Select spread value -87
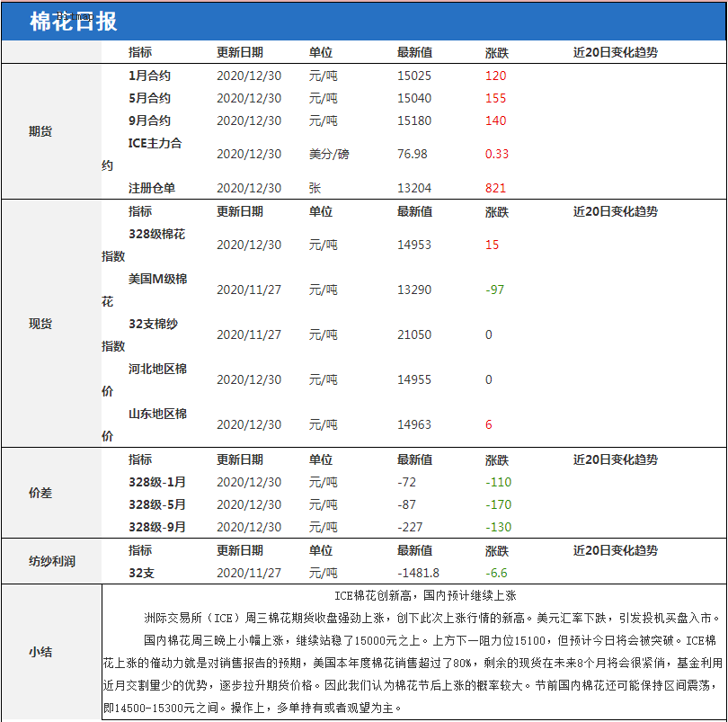The image size is (728, 722). click(407, 504)
